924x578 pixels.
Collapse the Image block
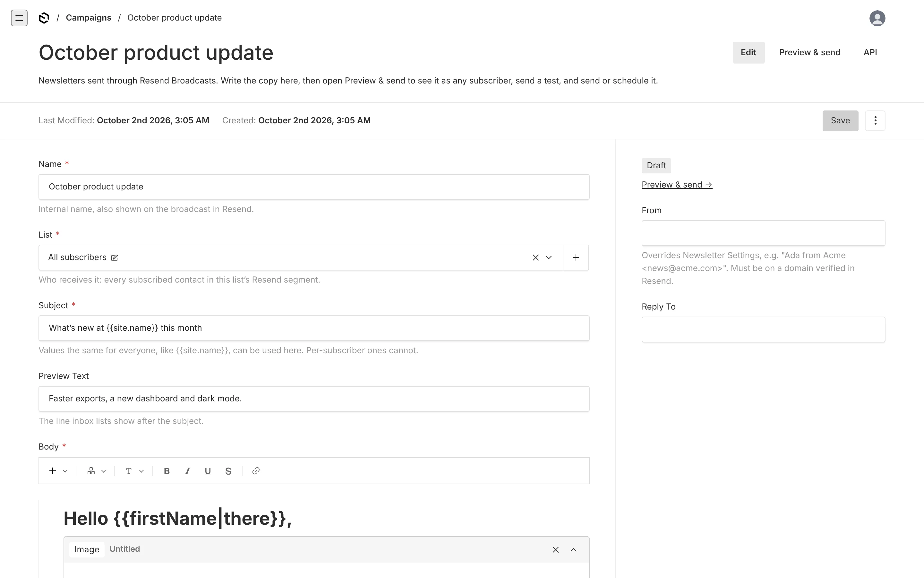pyautogui.click(x=574, y=550)
